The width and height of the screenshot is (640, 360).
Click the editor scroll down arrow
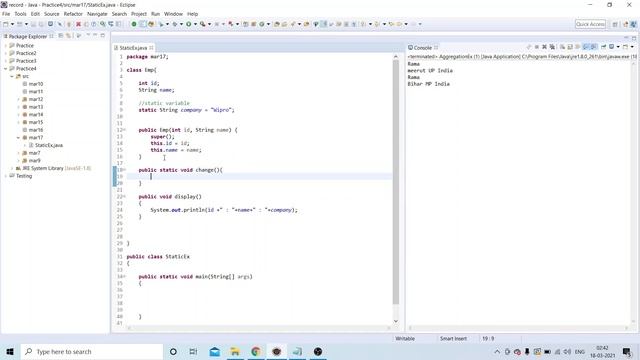pyautogui.click(x=396, y=321)
